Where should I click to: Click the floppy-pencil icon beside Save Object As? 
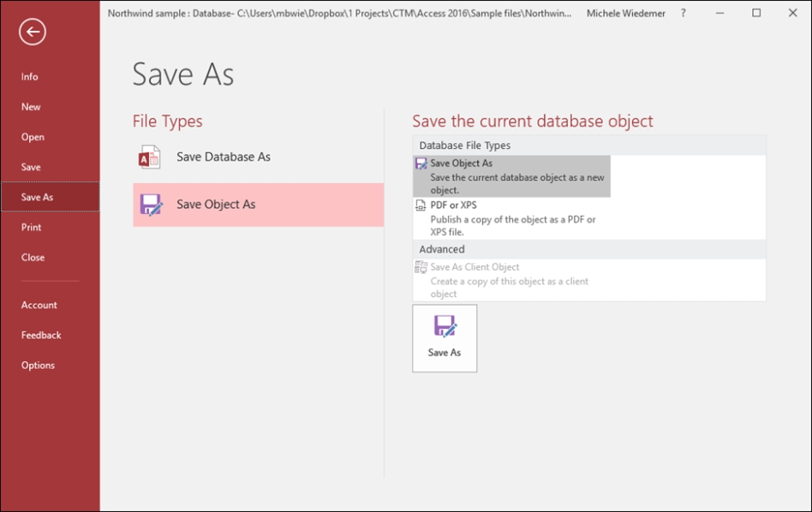pos(151,205)
